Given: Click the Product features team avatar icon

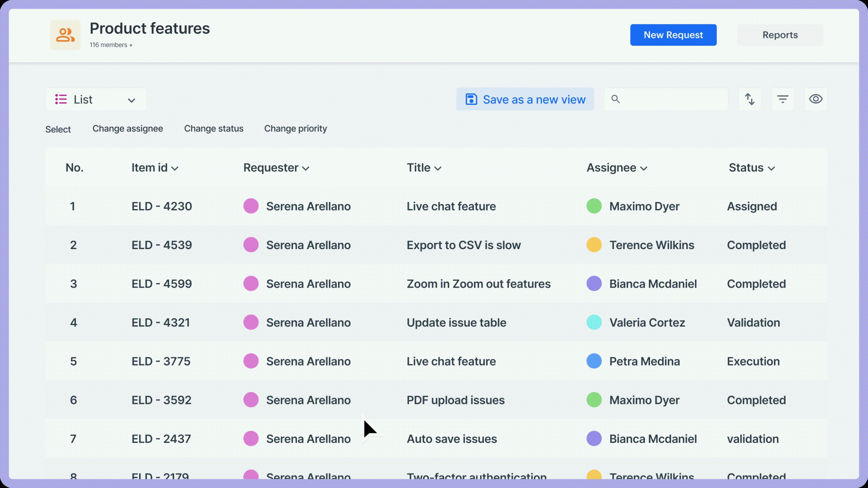Looking at the screenshot, I should pos(65,35).
